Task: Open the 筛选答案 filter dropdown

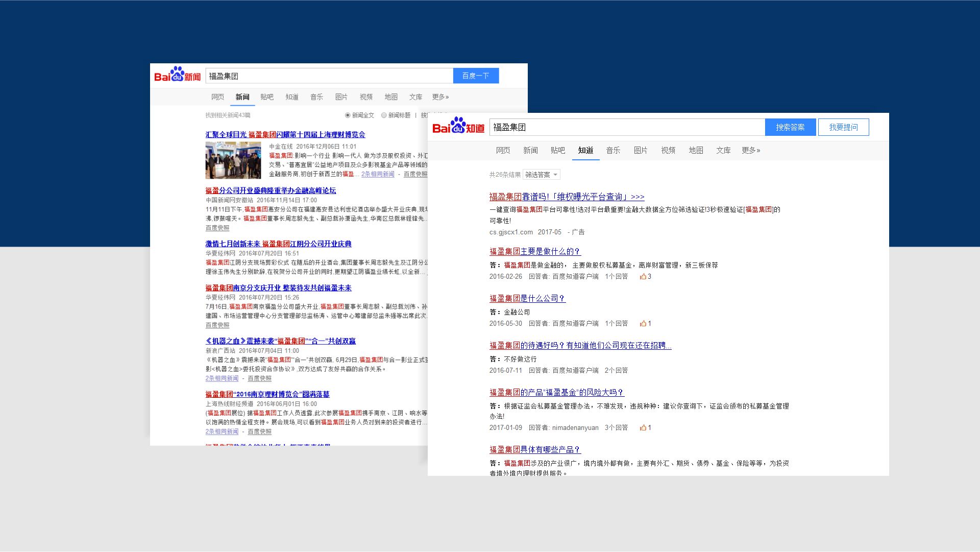Action: tap(541, 175)
